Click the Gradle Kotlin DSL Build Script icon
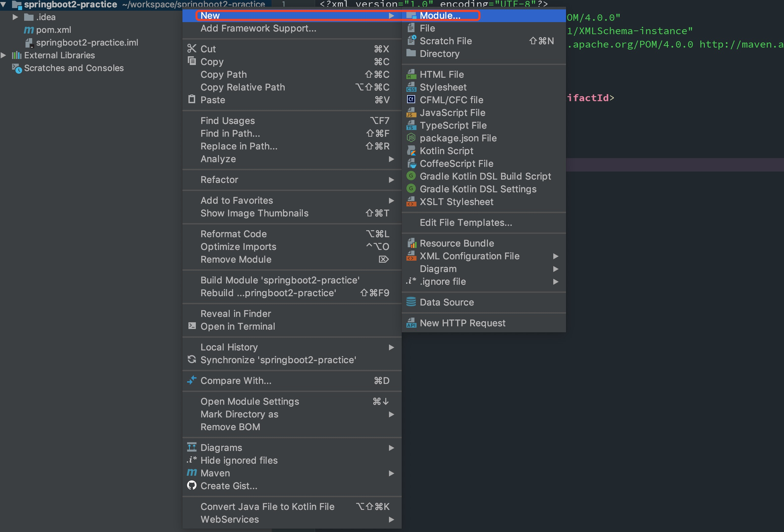Screen dimensions: 784x532 (x=411, y=176)
